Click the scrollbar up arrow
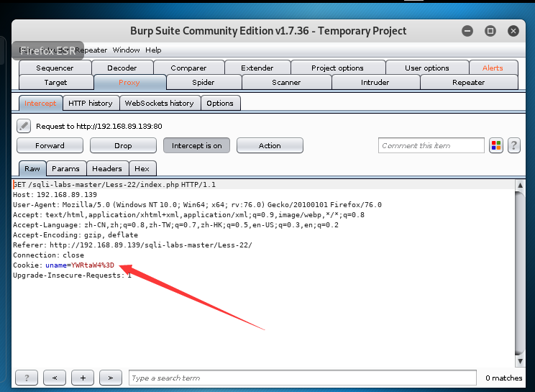Image resolution: width=535 pixels, height=392 pixels. 520,186
